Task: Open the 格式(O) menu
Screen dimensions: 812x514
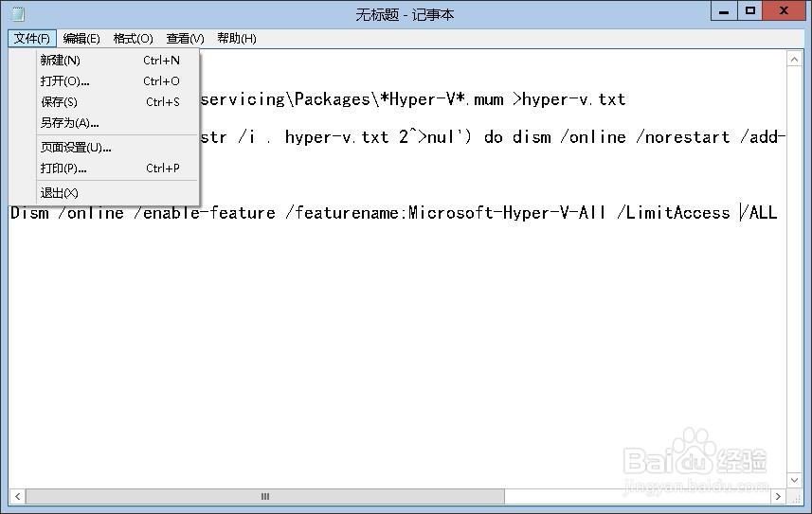Action: [x=133, y=38]
